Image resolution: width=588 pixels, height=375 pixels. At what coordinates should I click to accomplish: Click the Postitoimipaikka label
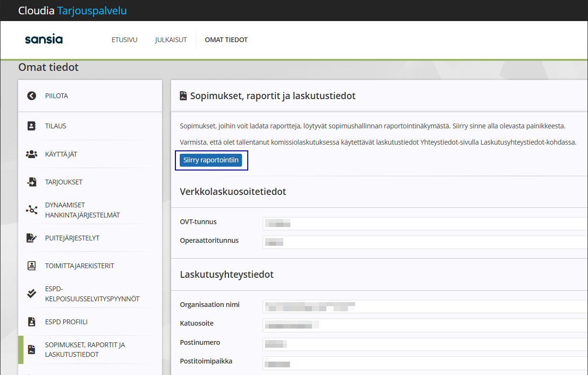pos(206,361)
